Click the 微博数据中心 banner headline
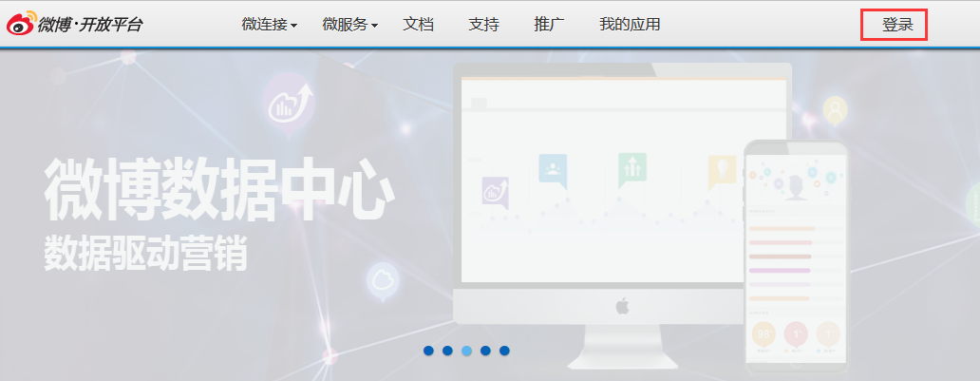Screen dimensions: 980x381 218,190
